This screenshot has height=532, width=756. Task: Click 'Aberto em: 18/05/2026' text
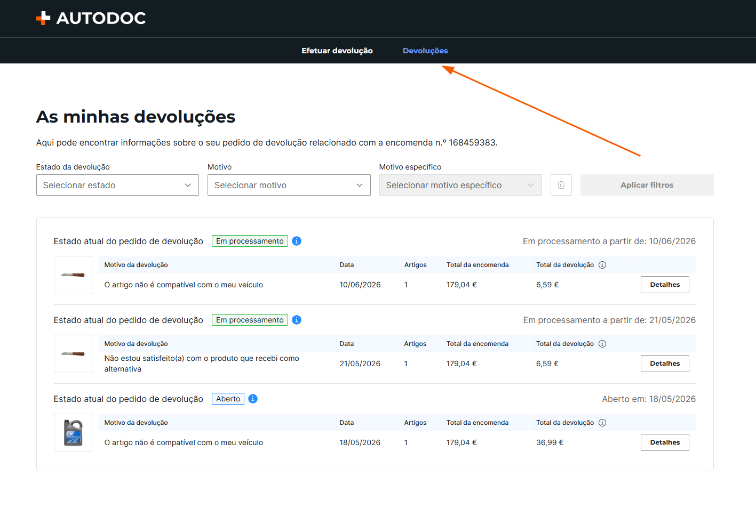point(649,399)
